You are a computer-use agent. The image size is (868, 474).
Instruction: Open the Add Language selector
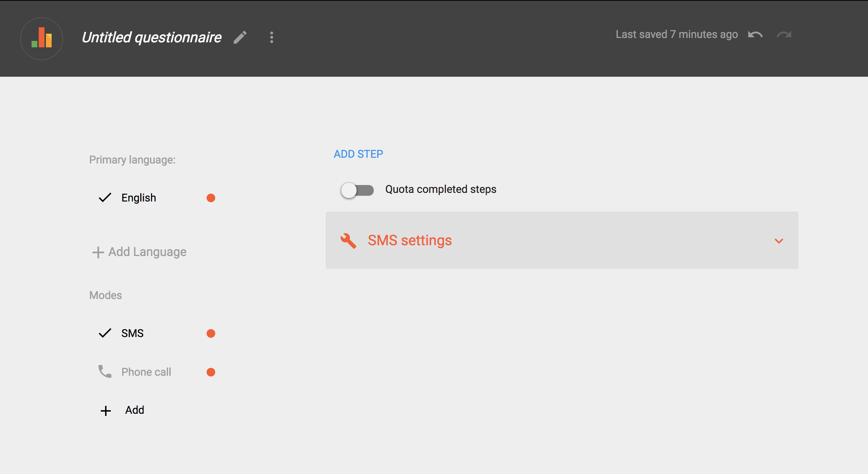click(147, 252)
